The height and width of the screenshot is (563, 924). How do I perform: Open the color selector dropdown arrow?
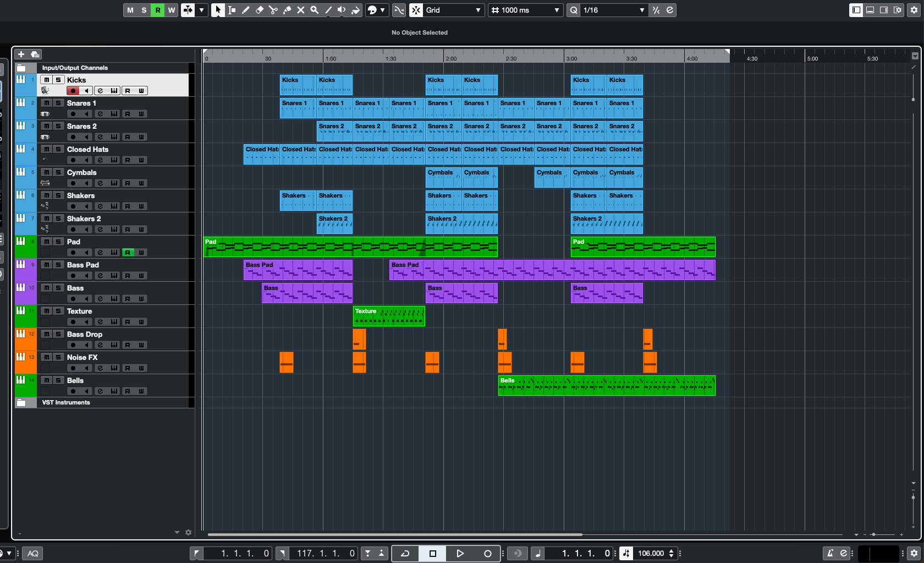(x=383, y=10)
